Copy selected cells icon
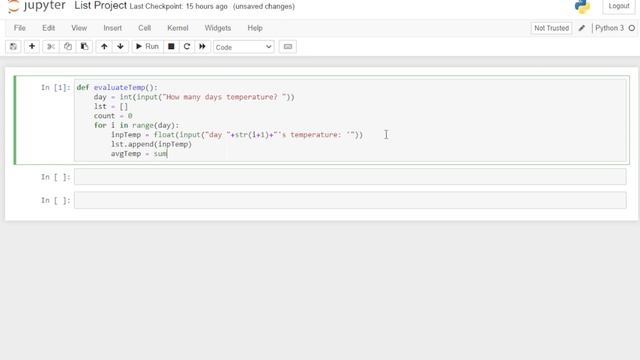The height and width of the screenshot is (360, 640). pos(68,47)
